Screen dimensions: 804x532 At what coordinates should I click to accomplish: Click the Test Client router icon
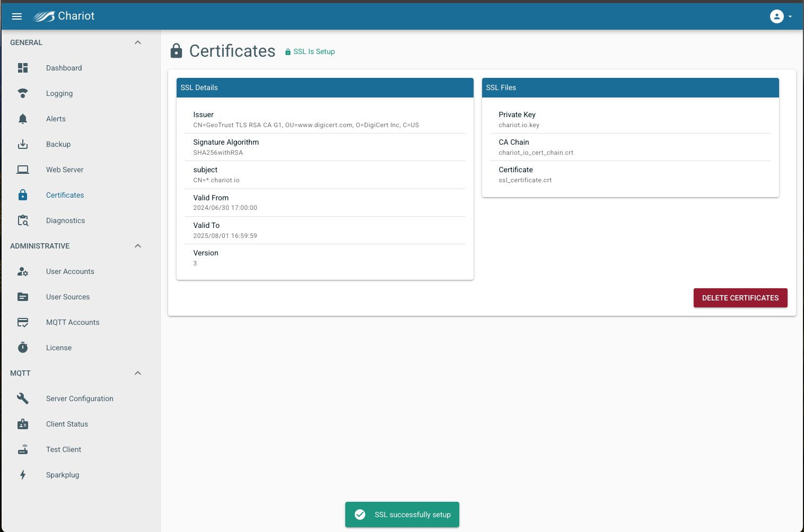(x=23, y=449)
